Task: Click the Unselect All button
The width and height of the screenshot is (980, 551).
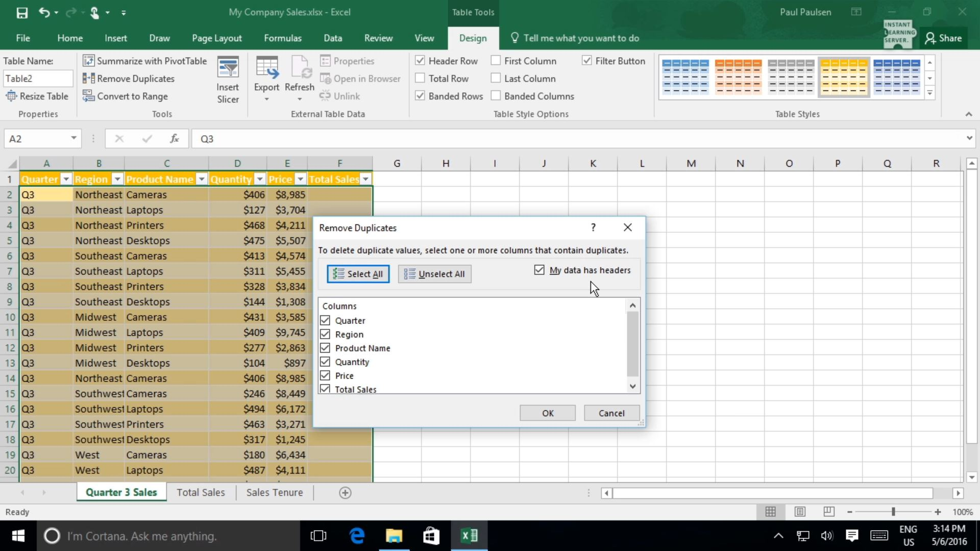Action: pyautogui.click(x=434, y=273)
